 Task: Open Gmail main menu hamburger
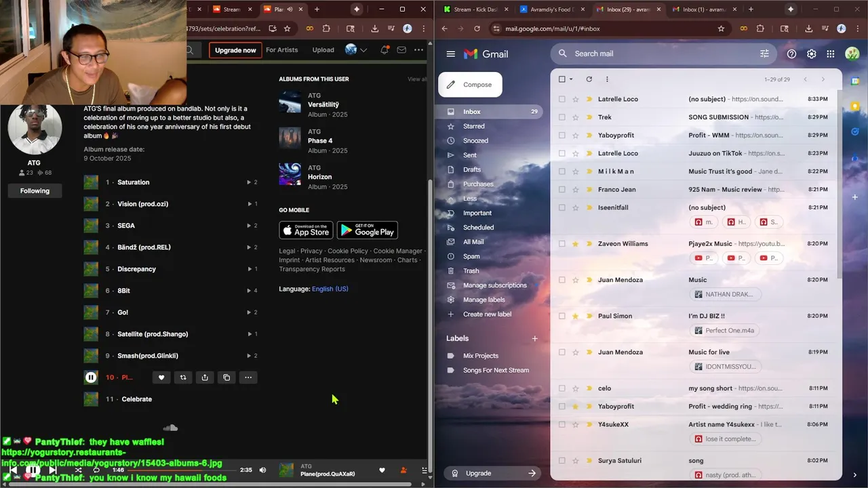click(x=451, y=54)
